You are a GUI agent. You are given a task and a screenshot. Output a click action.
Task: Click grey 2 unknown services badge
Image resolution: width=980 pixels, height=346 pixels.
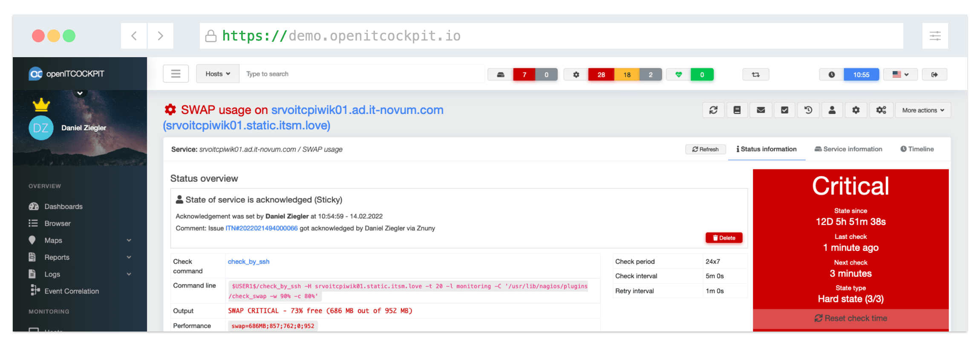(651, 75)
